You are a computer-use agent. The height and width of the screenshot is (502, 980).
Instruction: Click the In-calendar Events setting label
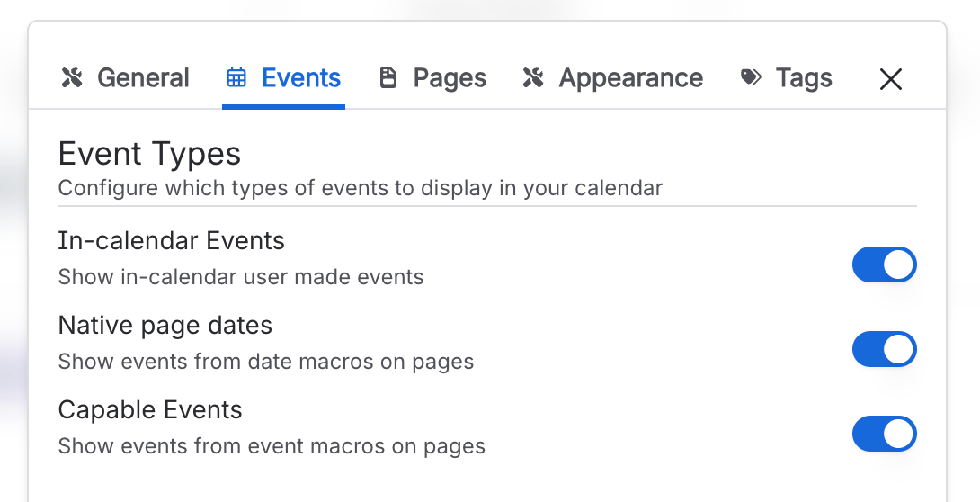click(171, 241)
